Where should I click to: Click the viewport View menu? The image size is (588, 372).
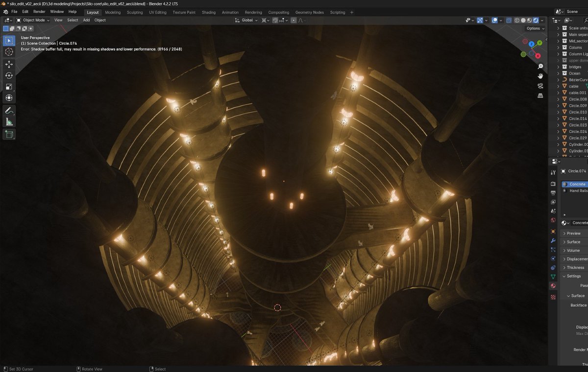click(58, 20)
